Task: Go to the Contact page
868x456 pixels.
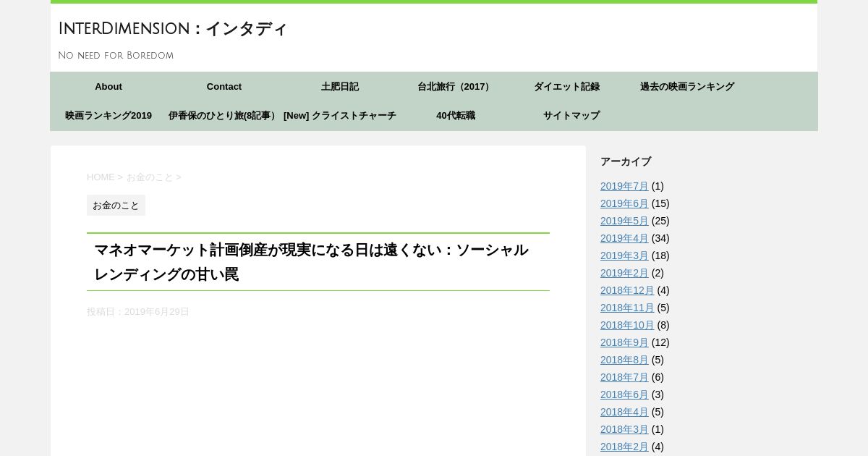Action: pos(224,86)
